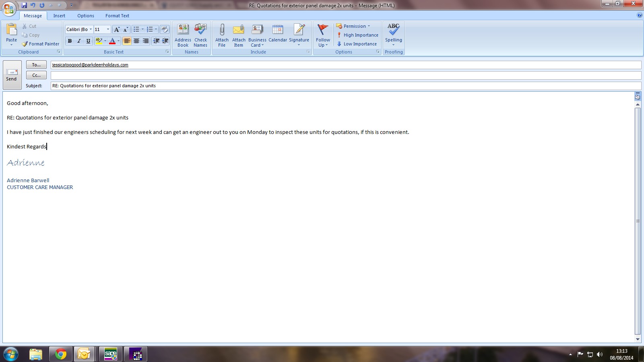Apply numbered list formatting
Viewport: 644px width, 362px height.
(150, 29)
